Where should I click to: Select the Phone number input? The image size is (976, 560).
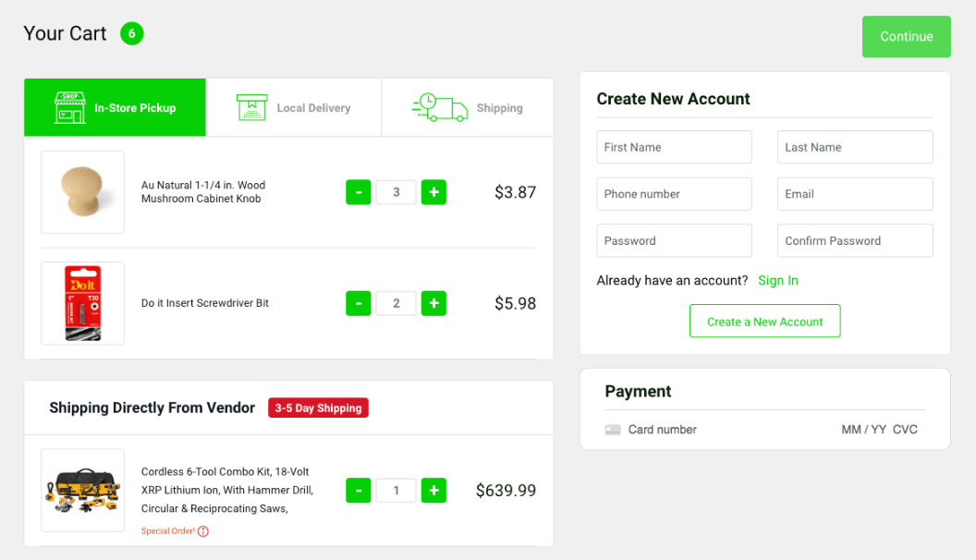pos(674,194)
